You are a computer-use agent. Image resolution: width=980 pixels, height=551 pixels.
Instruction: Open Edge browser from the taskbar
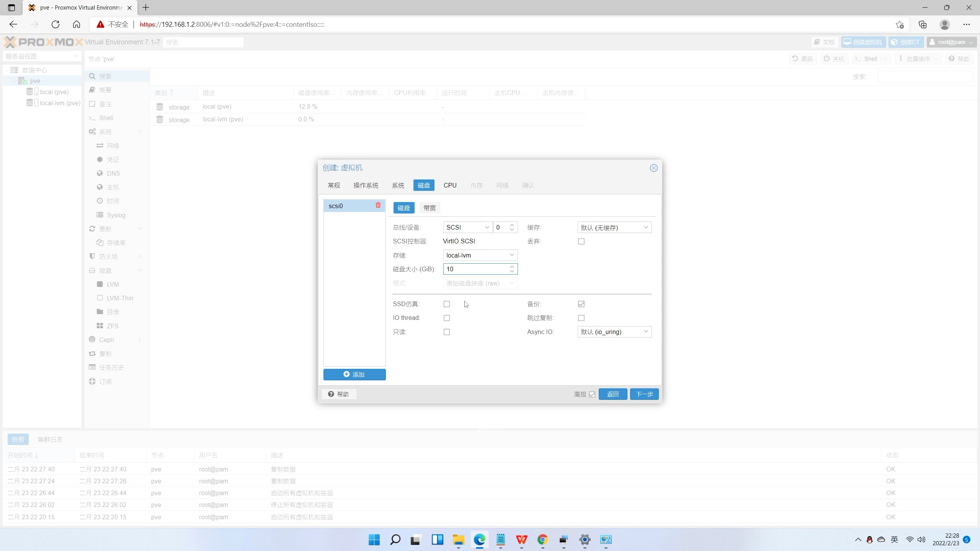(x=479, y=540)
